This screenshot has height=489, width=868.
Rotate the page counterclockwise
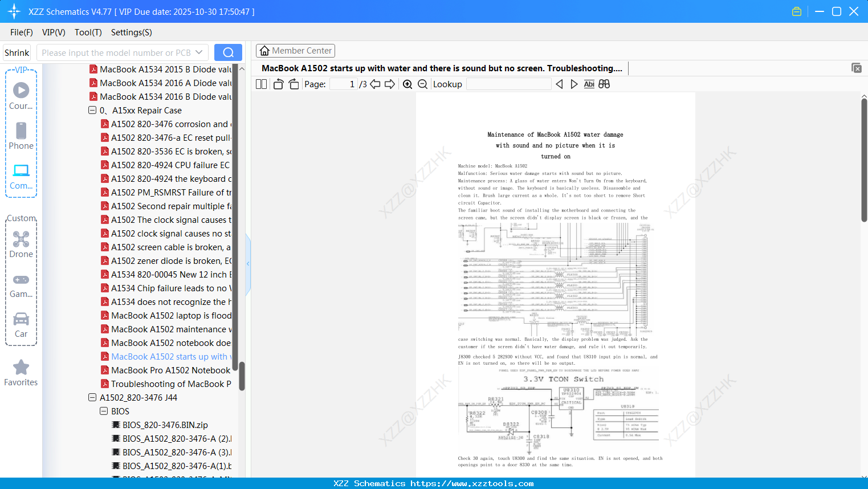[x=278, y=84]
